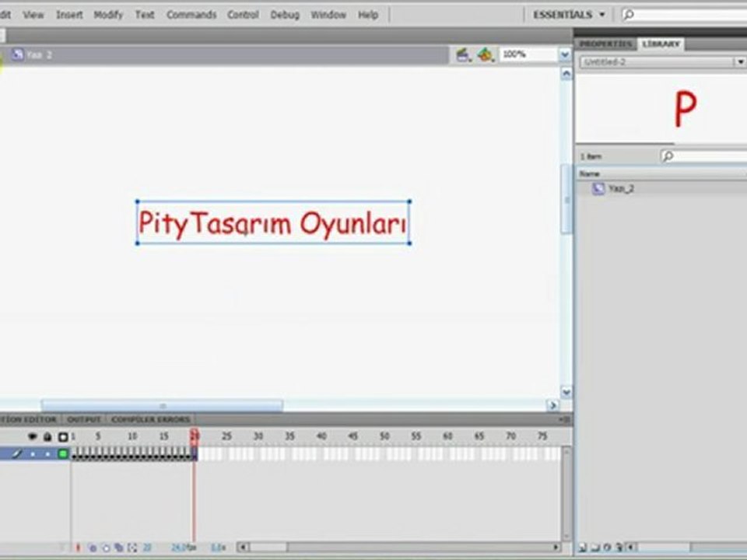Click the Edit Symbols icon
Image resolution: width=747 pixels, height=560 pixels.
486,54
